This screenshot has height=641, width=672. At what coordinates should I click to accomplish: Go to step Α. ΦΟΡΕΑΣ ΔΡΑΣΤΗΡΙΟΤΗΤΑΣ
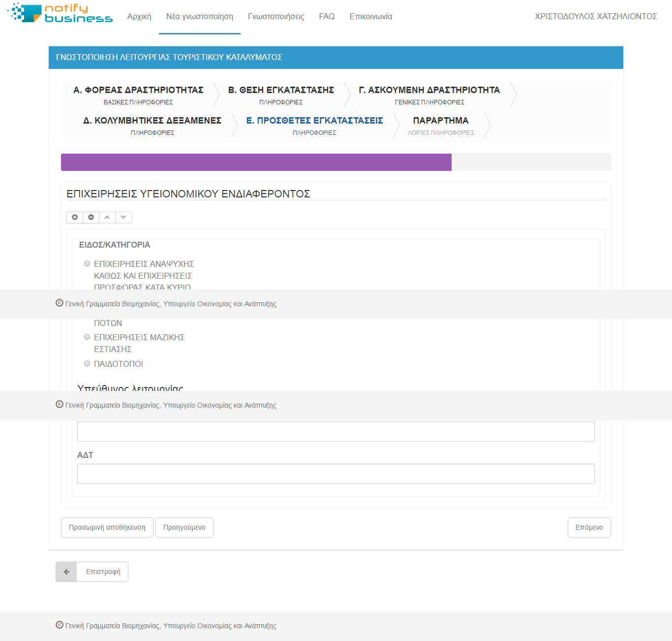click(138, 95)
